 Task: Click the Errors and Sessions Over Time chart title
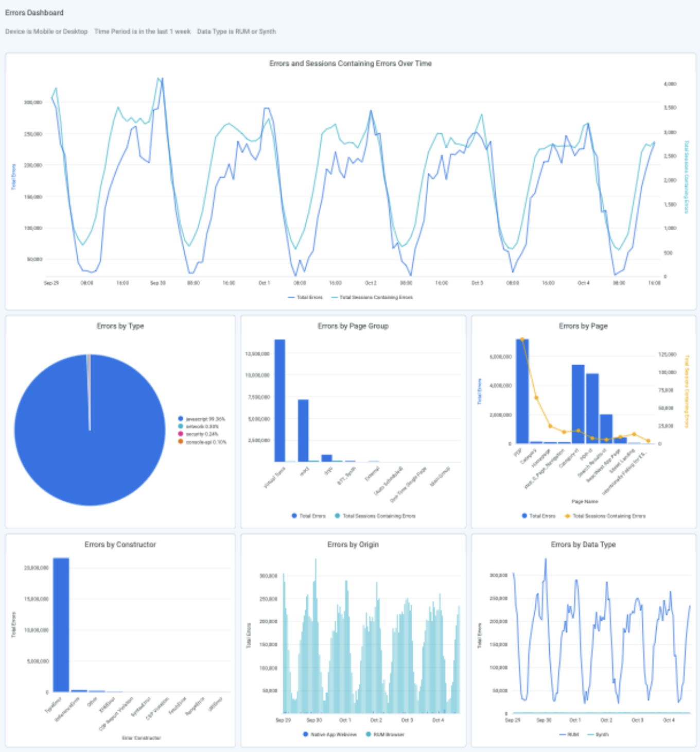pyautogui.click(x=350, y=63)
